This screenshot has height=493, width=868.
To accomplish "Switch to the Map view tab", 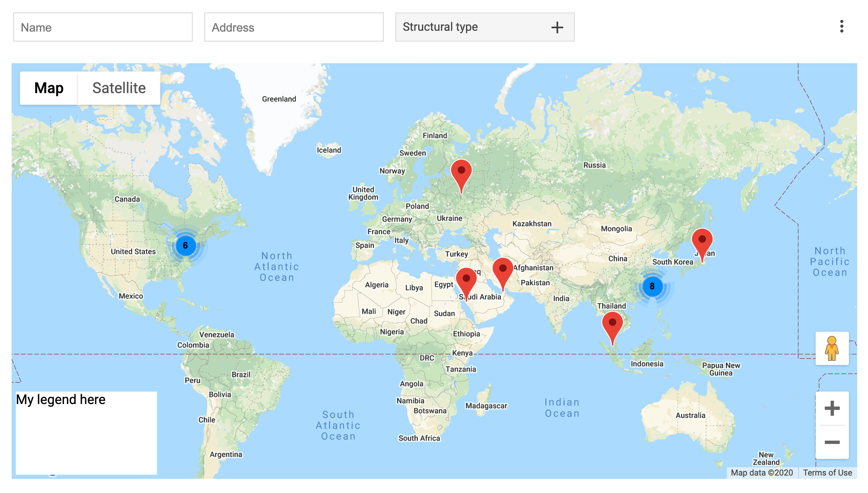I will [49, 88].
